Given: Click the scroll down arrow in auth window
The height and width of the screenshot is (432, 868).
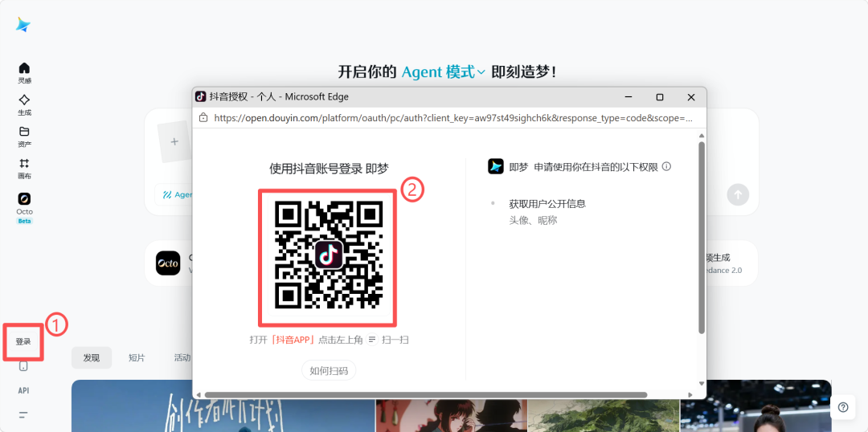Looking at the screenshot, I should tap(702, 383).
